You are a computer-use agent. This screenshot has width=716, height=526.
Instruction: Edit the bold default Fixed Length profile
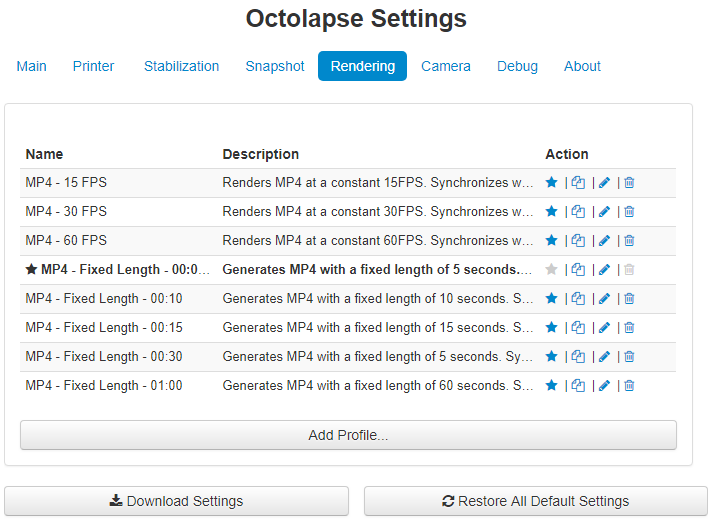pyautogui.click(x=604, y=269)
